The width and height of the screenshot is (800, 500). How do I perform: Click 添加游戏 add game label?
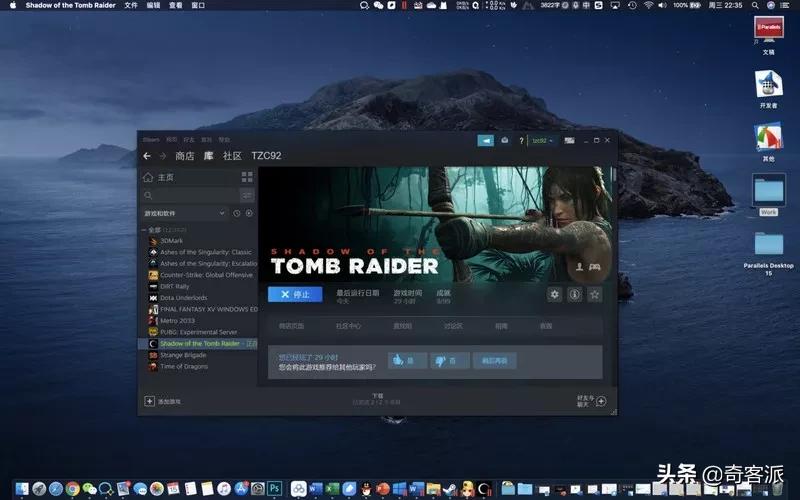coord(169,402)
